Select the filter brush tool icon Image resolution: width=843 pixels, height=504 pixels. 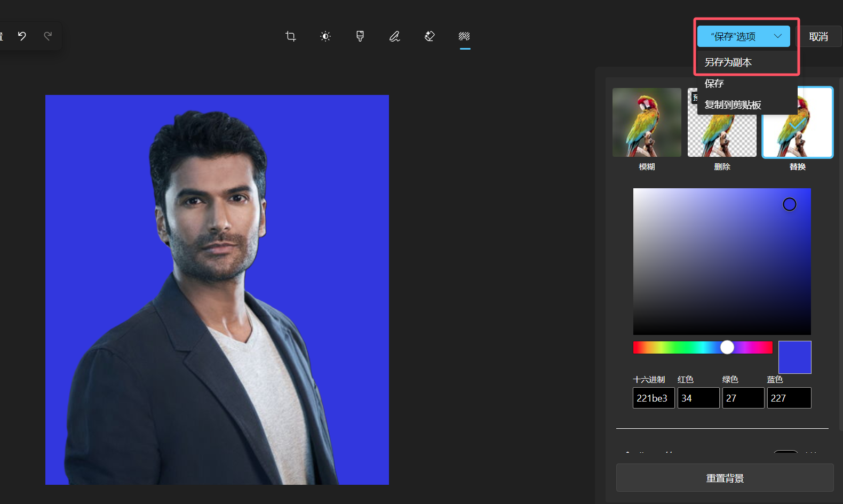tap(360, 36)
